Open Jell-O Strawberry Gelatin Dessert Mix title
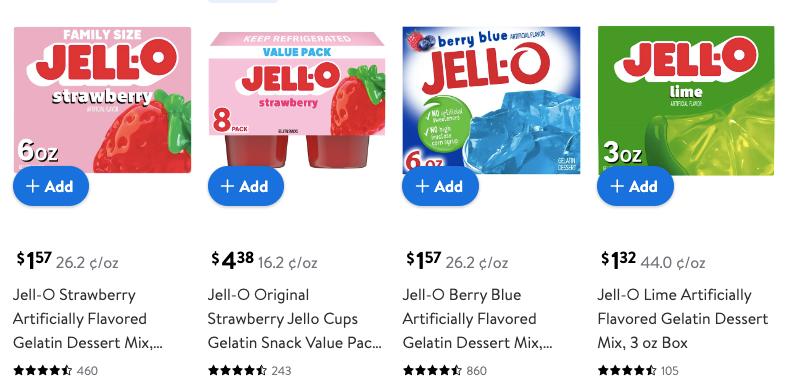Screen dimensions: 799x388 point(88,319)
